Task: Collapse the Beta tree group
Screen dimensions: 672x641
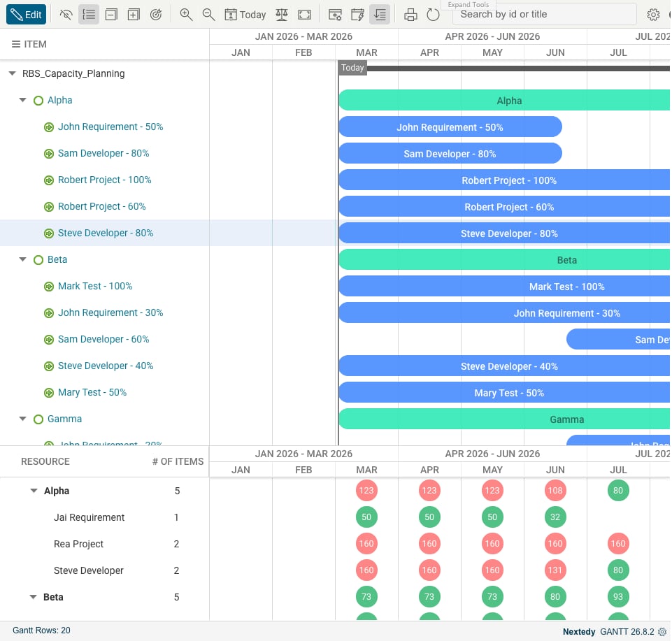Action: pyautogui.click(x=22, y=259)
